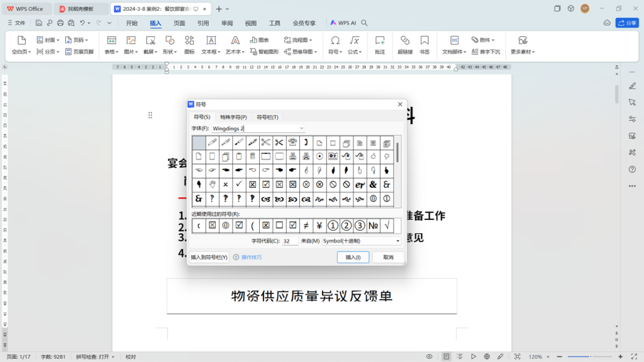Add a bookmark with the 书签 icon
The image size is (644, 362).
tap(424, 44)
